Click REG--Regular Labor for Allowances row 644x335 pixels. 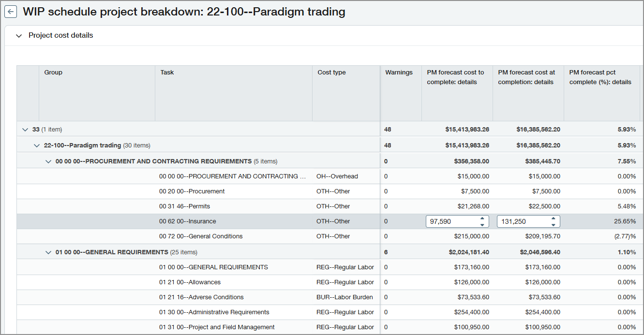pos(345,282)
